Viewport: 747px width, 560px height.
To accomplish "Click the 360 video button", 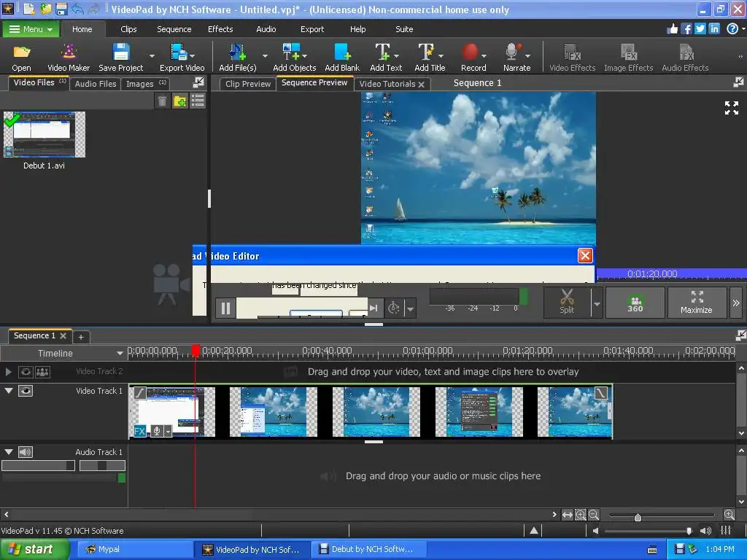I will click(635, 303).
